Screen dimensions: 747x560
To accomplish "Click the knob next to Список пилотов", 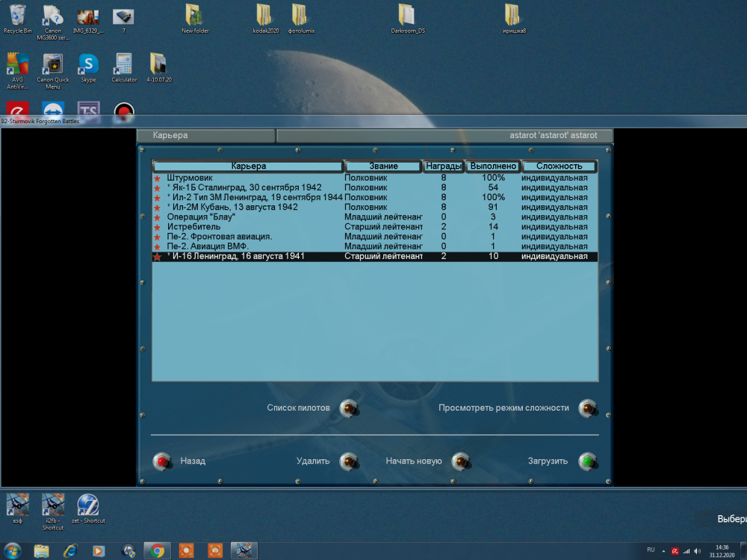I will click(348, 408).
